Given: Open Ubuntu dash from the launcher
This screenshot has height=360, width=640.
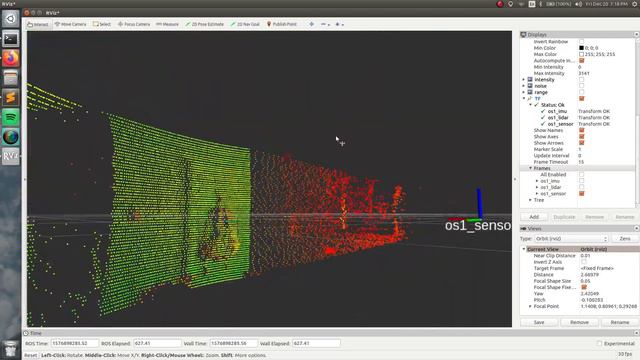Looking at the screenshot, I should (11, 19).
